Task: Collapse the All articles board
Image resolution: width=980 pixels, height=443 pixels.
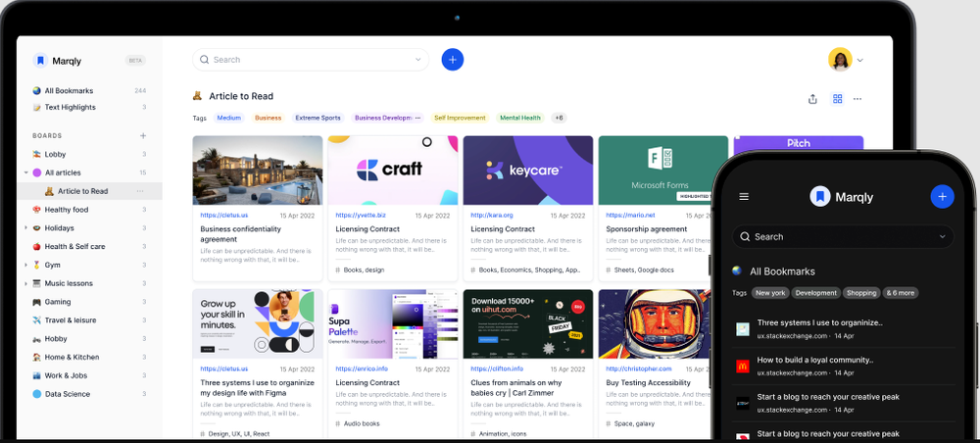Action: click(x=26, y=173)
